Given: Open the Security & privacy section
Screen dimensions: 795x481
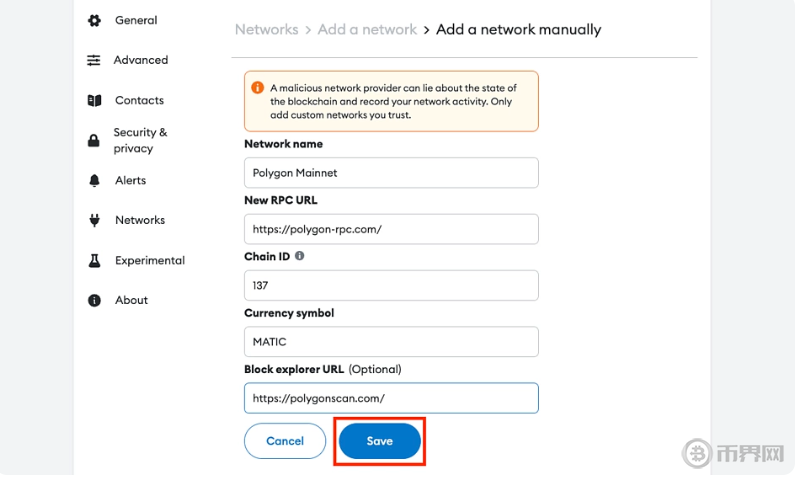Looking at the screenshot, I should pos(140,140).
